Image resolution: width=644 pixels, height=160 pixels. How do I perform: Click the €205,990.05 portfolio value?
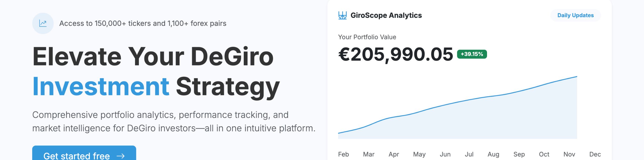(x=395, y=54)
